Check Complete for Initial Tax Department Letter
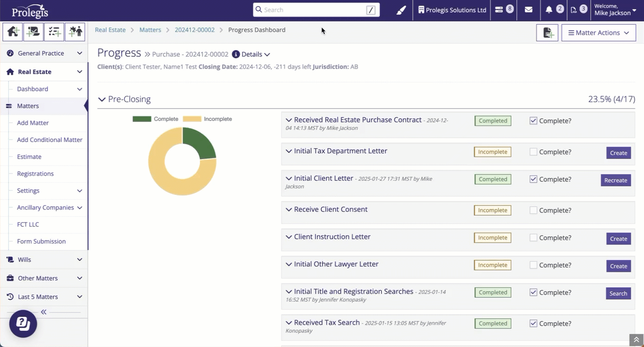Screen dimensions: 644x347 point(533,152)
